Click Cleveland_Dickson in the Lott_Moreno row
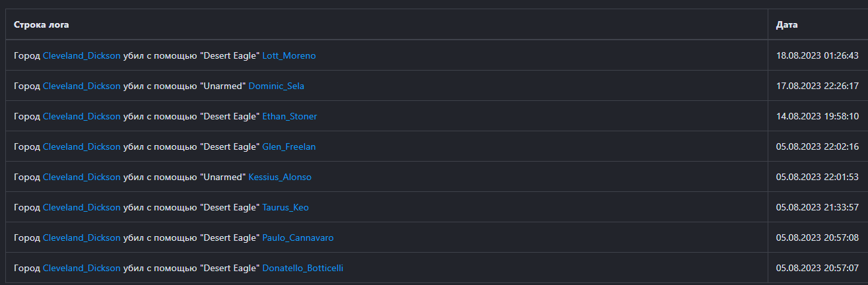This screenshot has height=285, width=868. click(81, 56)
